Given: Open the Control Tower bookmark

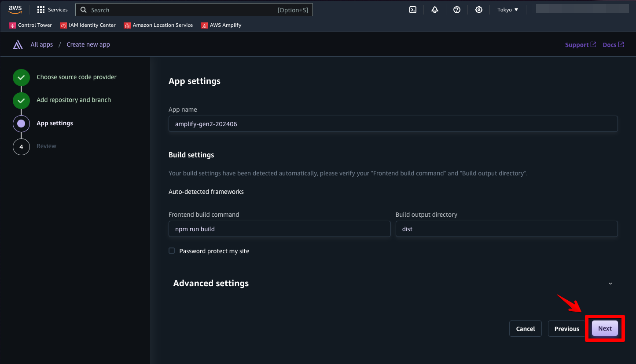Looking at the screenshot, I should click(30, 25).
